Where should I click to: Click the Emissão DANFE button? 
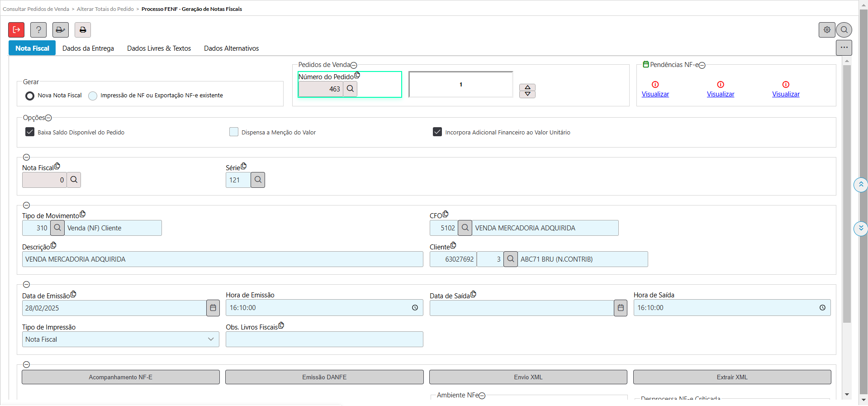coord(324,377)
